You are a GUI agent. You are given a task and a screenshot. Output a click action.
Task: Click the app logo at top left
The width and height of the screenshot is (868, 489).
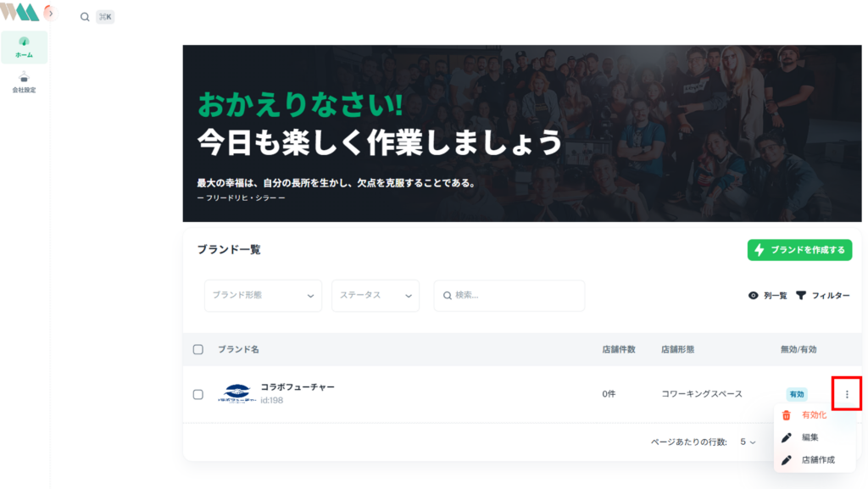(20, 12)
